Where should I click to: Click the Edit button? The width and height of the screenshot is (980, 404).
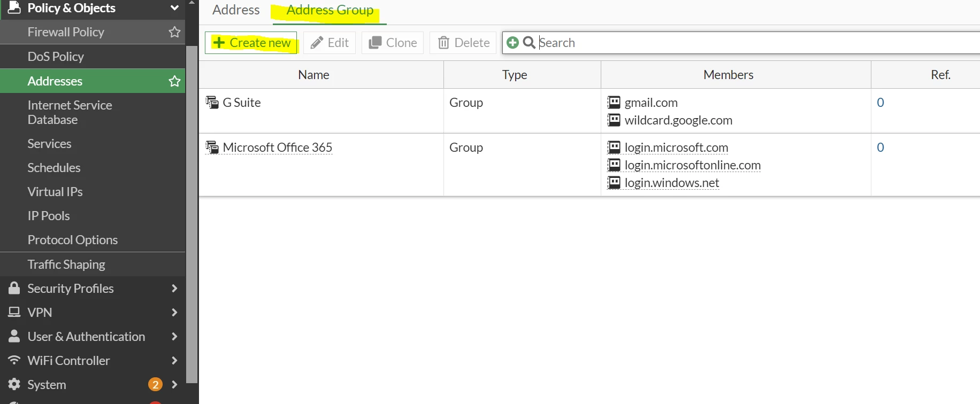point(330,43)
